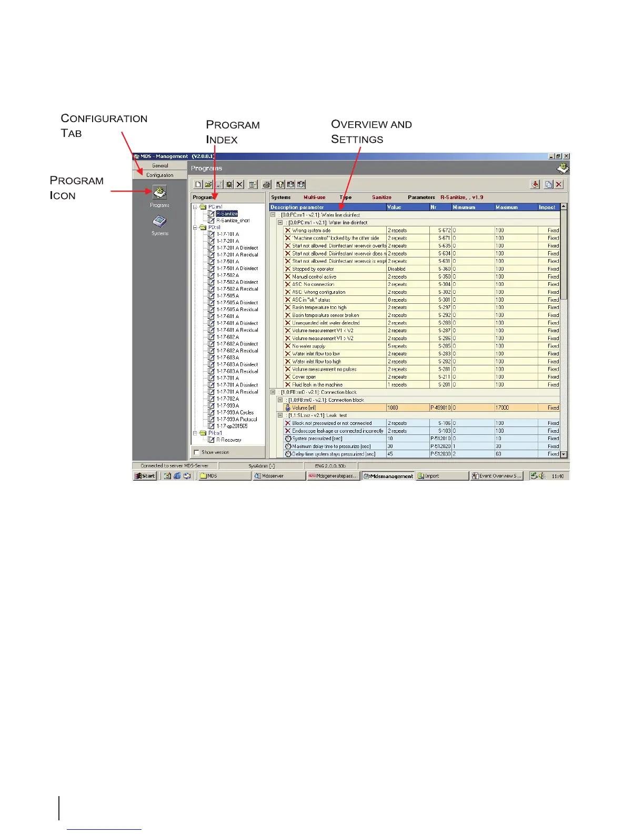Select 1-17-999 A Cycles program
The width and height of the screenshot is (644, 834).
pyautogui.click(x=235, y=413)
